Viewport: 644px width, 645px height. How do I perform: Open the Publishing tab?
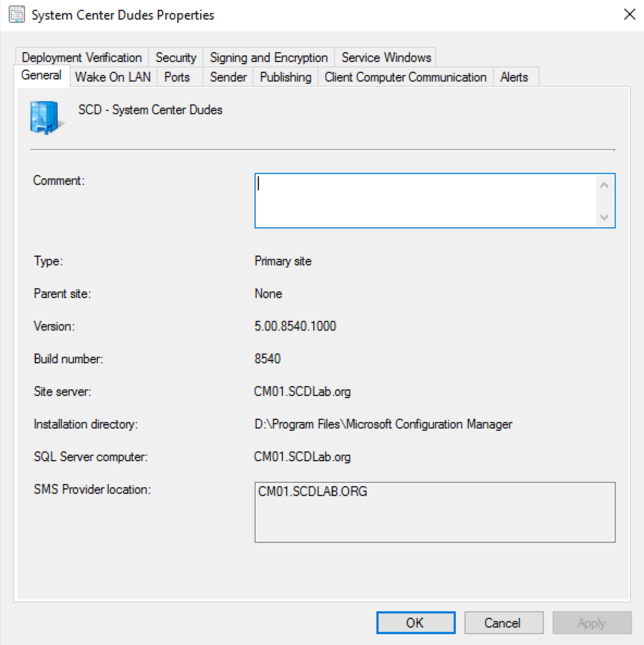286,77
